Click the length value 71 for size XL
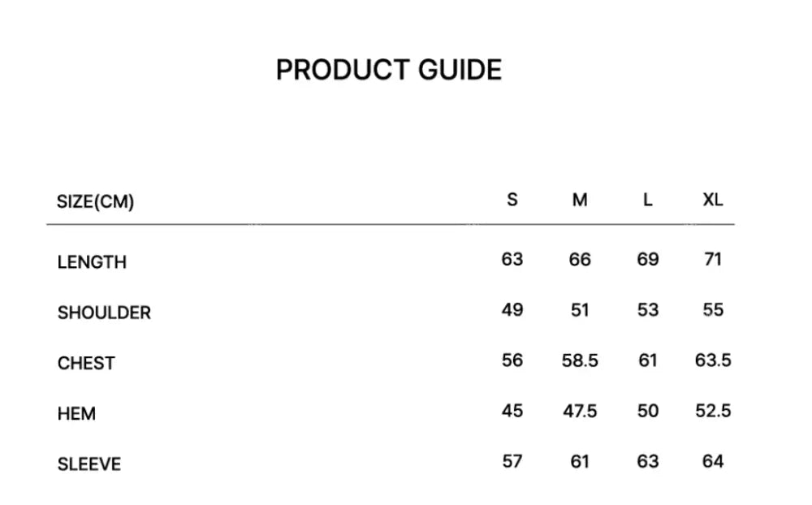 [x=713, y=260]
